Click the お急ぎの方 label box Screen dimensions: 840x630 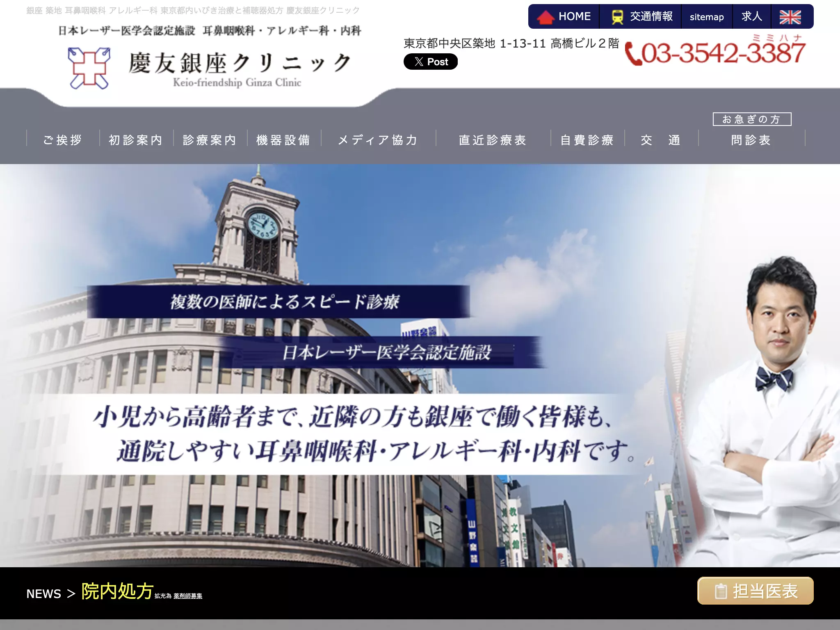click(752, 119)
